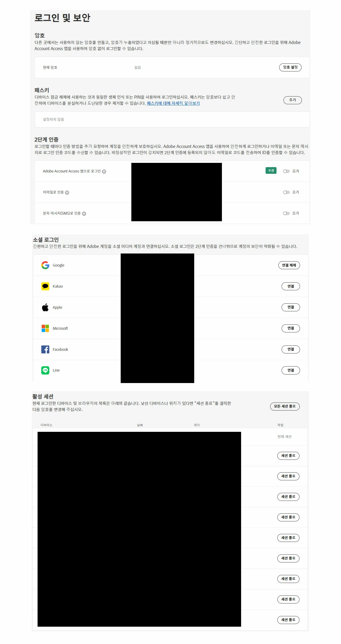Enable the 이메일로 인증 toggle
Screen dimensions: 341x644
pos(286,192)
